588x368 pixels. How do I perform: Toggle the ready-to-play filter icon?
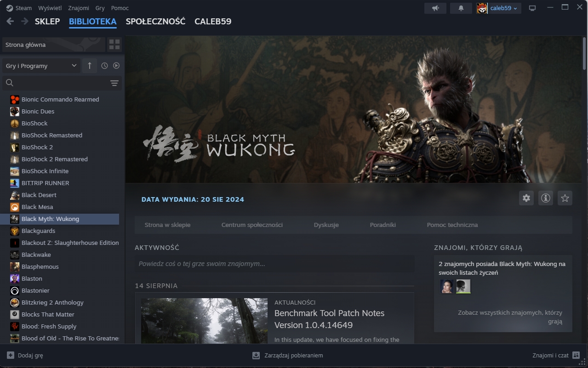[x=116, y=66]
